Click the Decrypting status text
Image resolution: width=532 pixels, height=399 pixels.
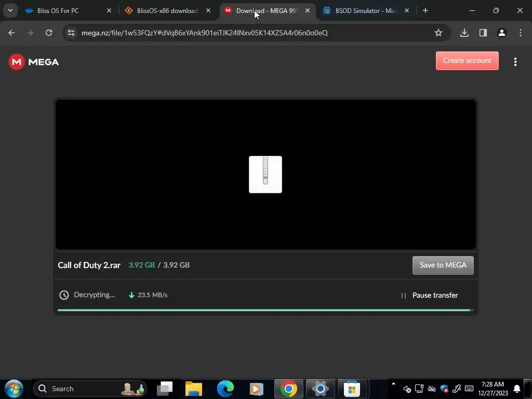coord(95,295)
